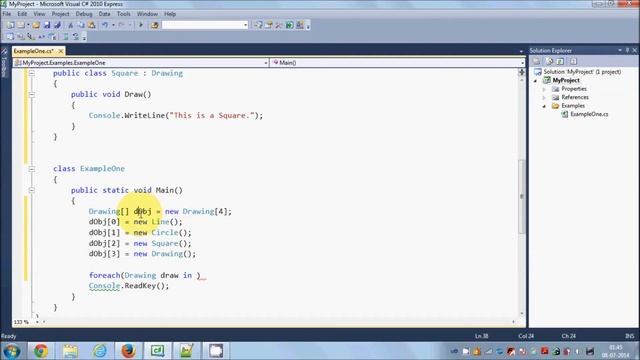This screenshot has height=360, width=640.
Task: Click the Extension Manager toolbar icon
Action: coord(300,25)
